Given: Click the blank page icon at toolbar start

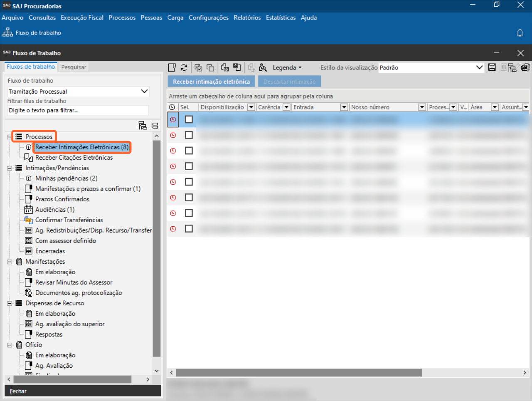Looking at the screenshot, I should pyautogui.click(x=172, y=68).
